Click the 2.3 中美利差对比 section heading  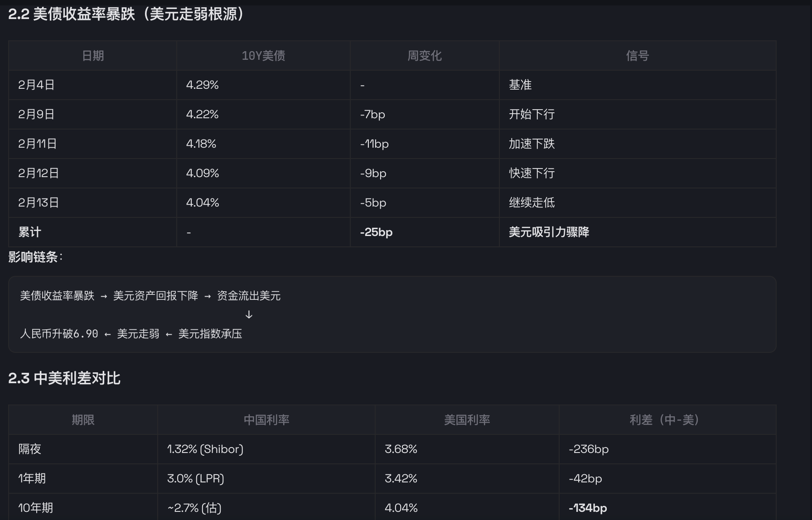point(64,378)
